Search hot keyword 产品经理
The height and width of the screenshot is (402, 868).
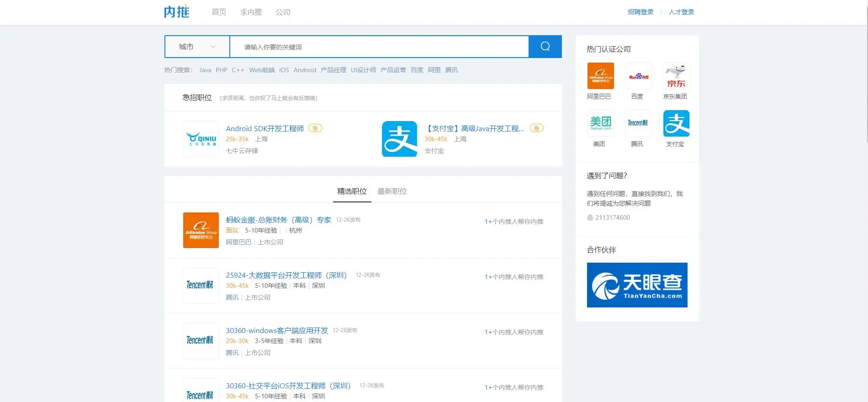(333, 70)
